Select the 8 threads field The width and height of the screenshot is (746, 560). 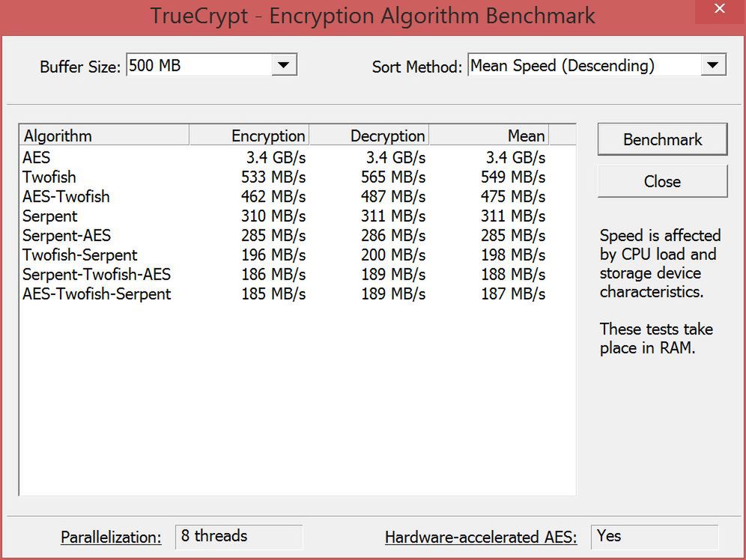pos(239,537)
